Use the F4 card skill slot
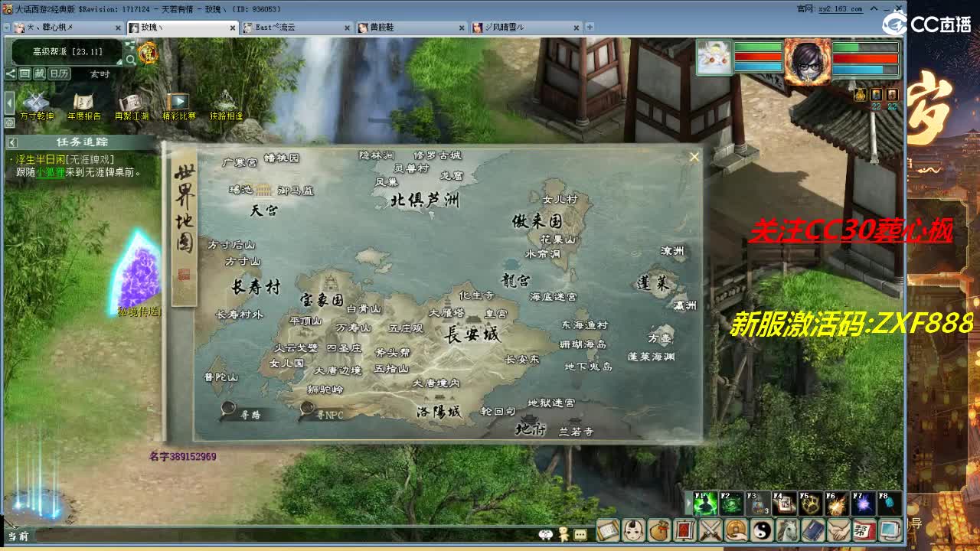 pyautogui.click(x=784, y=503)
